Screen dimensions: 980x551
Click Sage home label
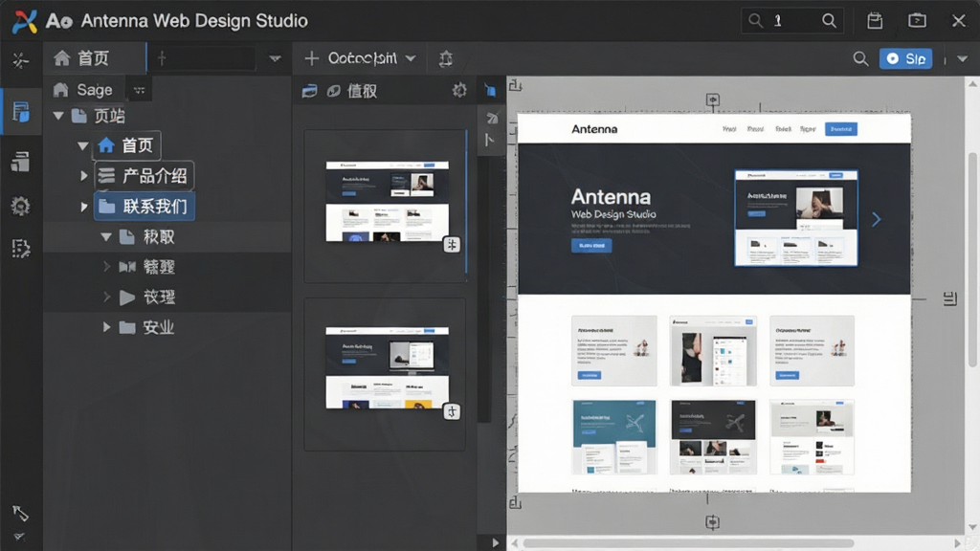(95, 90)
